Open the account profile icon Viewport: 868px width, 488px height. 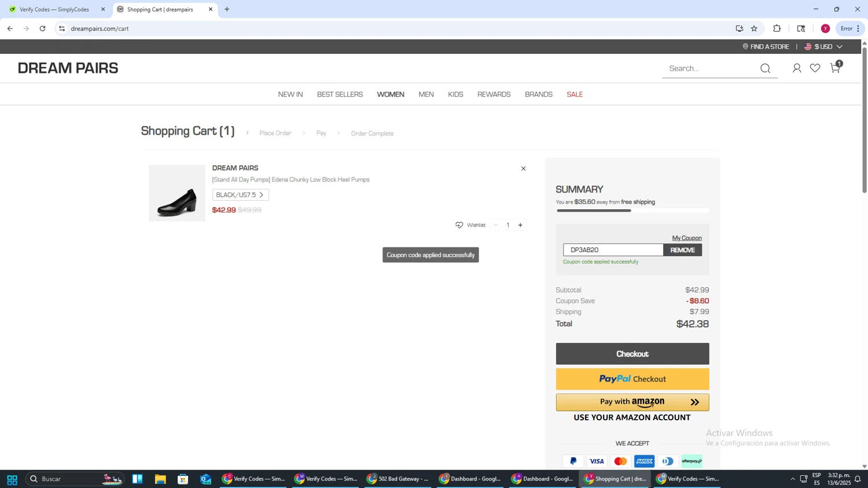tap(797, 68)
